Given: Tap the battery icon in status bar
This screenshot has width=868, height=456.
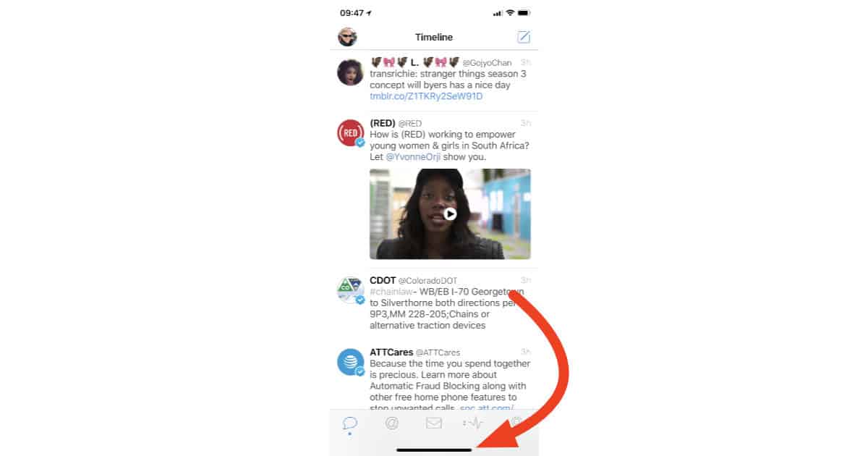Looking at the screenshot, I should (524, 13).
